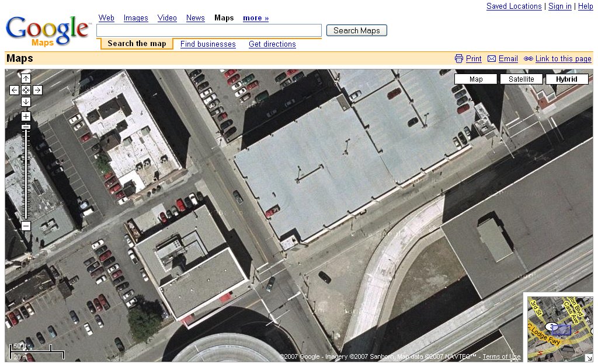
Task: Expand the more » menu
Action: pyautogui.click(x=256, y=18)
